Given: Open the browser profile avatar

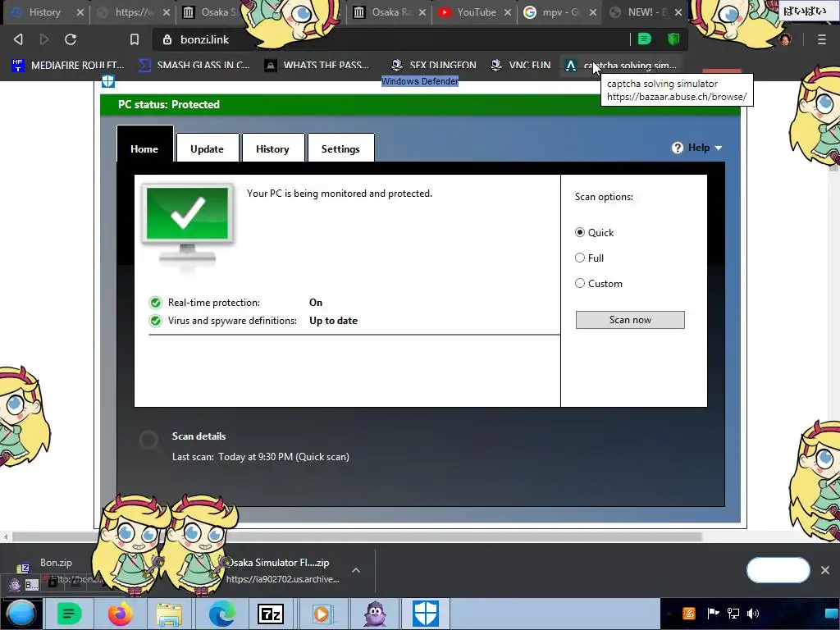Looking at the screenshot, I should (x=785, y=39).
